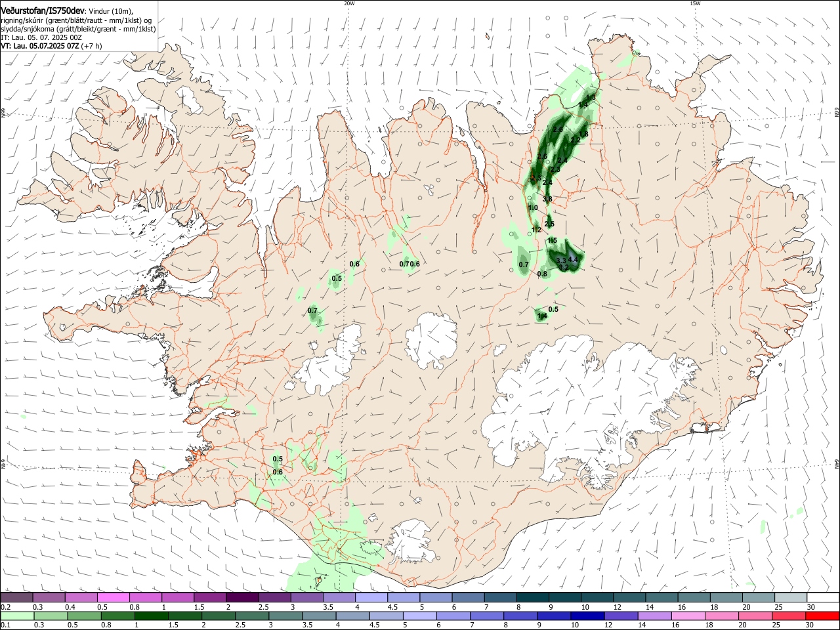The image size is (840, 630).
Task: Click the bottom legend row swatch labeled 20
Action: point(755,616)
